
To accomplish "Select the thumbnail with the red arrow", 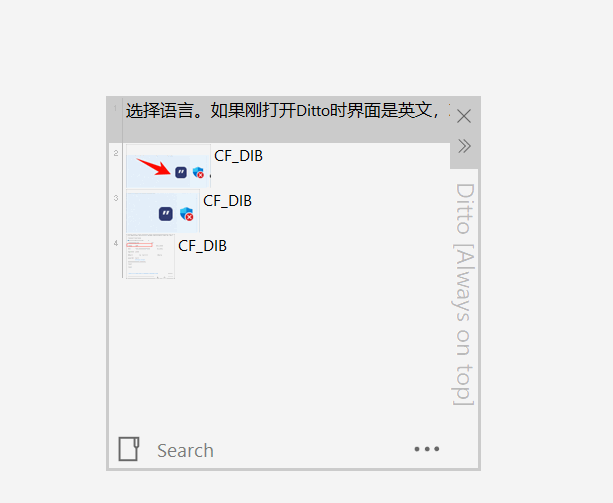I will (x=168, y=166).
